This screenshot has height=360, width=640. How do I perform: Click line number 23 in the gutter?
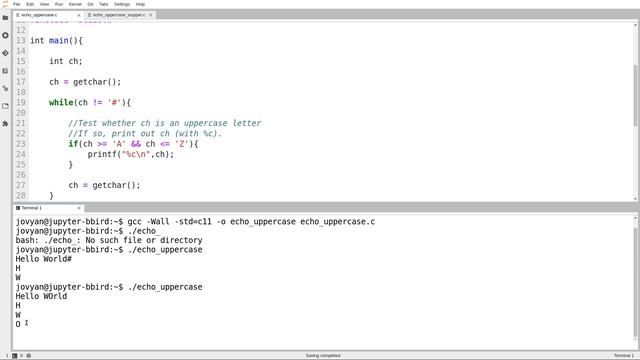[x=21, y=144]
